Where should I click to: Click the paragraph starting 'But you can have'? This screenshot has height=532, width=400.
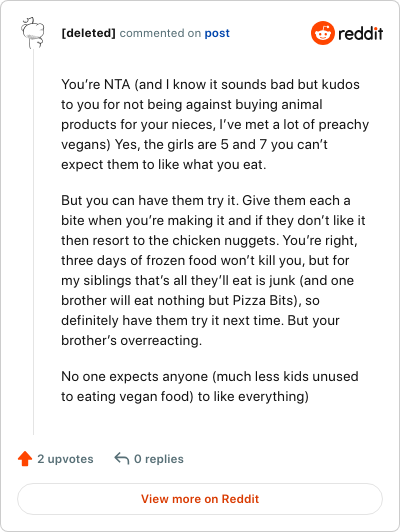(213, 270)
